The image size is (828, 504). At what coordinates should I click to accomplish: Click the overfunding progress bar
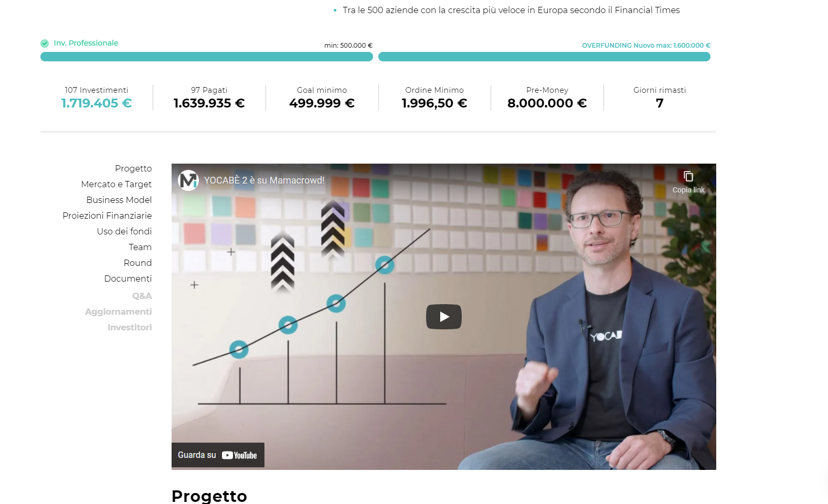(x=544, y=57)
